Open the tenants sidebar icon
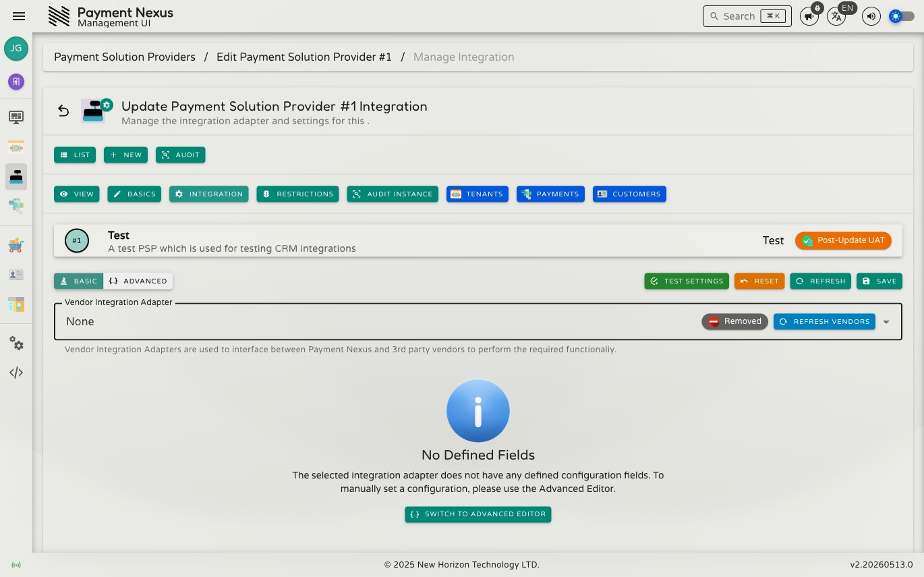This screenshot has height=577, width=924. click(x=16, y=147)
